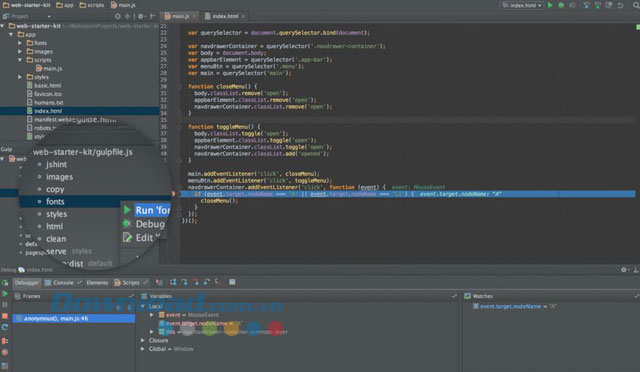Click Step Out icon in debugger toolbar
This screenshot has width=640, height=372.
pyautogui.click(x=207, y=282)
